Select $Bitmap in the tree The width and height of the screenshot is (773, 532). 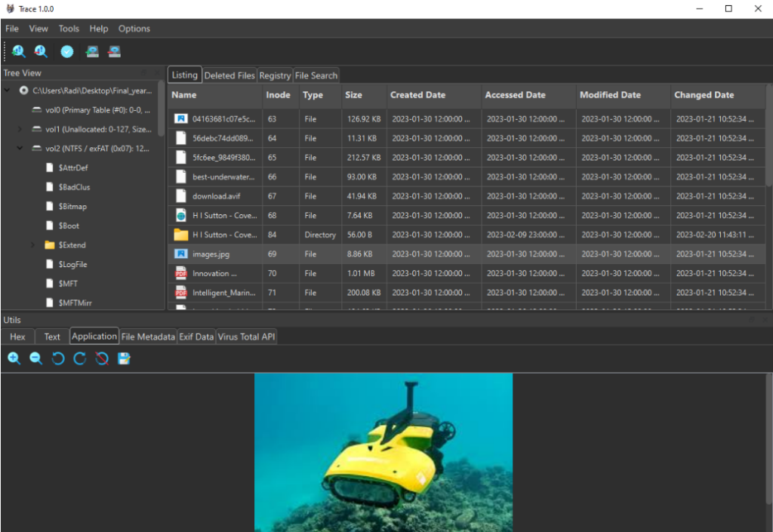coord(66,206)
